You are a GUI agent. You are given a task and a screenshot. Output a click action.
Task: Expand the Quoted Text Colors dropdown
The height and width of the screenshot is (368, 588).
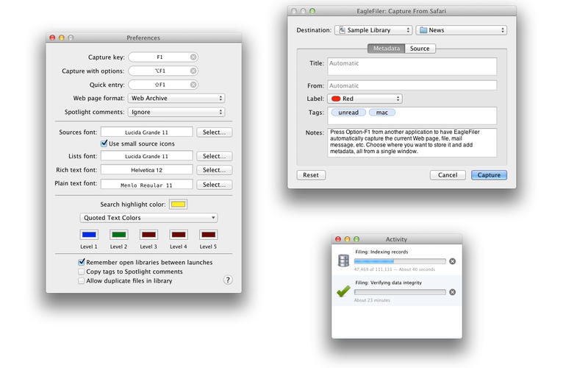148,218
